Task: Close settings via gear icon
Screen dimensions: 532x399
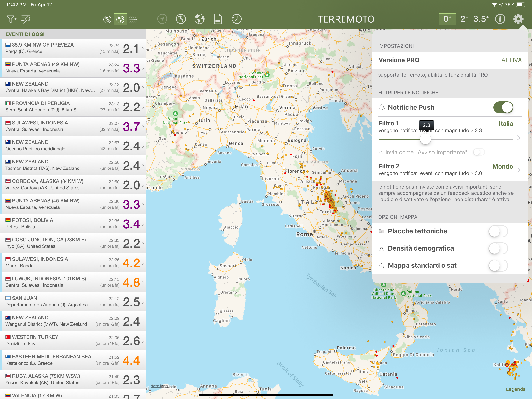Action: click(x=518, y=19)
